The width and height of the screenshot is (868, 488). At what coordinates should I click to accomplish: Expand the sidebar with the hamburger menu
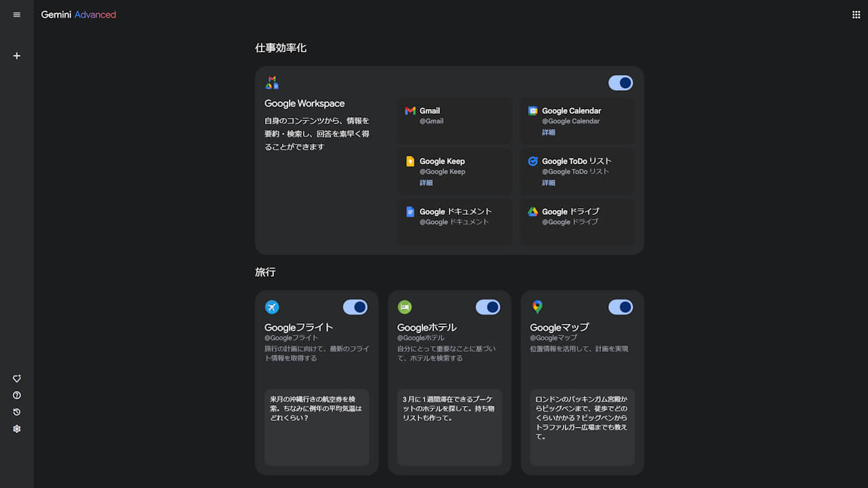(x=16, y=14)
